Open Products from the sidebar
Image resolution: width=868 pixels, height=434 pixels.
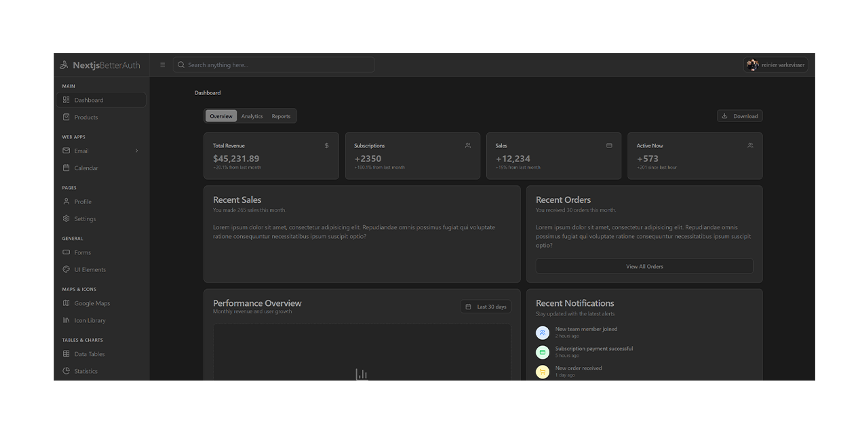[86, 117]
